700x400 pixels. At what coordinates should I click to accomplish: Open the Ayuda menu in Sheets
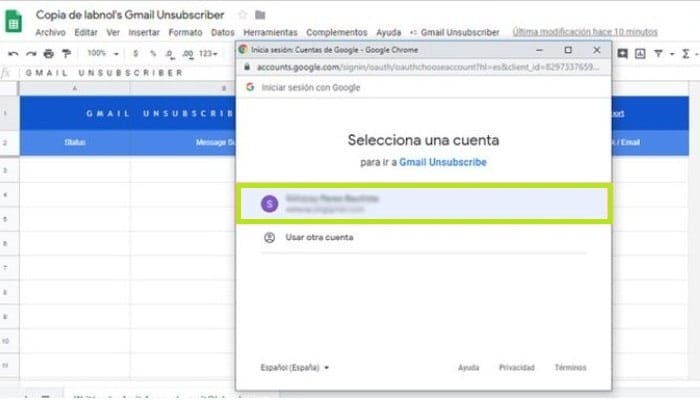click(x=388, y=33)
